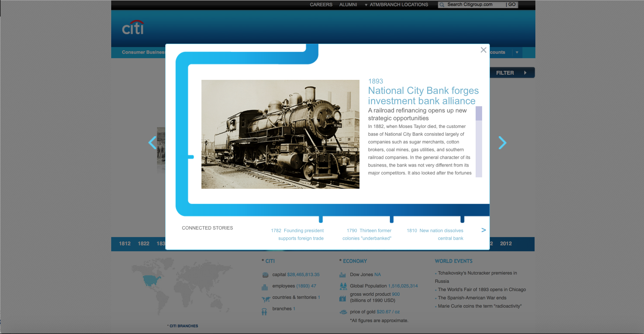This screenshot has width=644, height=334.
Task: Go to previous story with left arrow
Action: (152, 143)
